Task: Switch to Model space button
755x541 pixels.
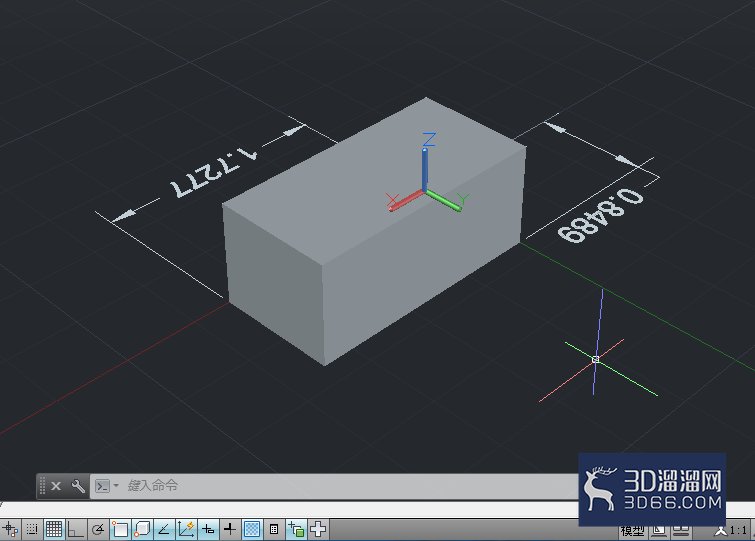Action: [x=632, y=531]
